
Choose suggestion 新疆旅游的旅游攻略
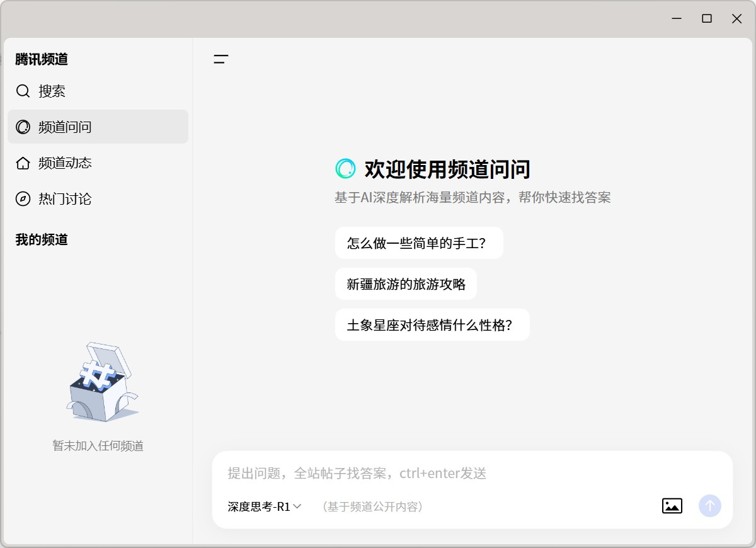point(406,284)
